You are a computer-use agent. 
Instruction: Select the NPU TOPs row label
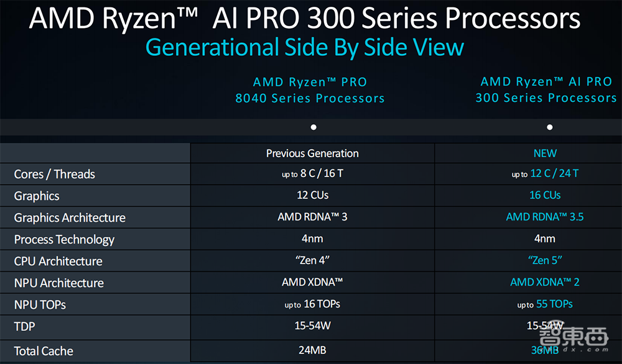coord(40,305)
